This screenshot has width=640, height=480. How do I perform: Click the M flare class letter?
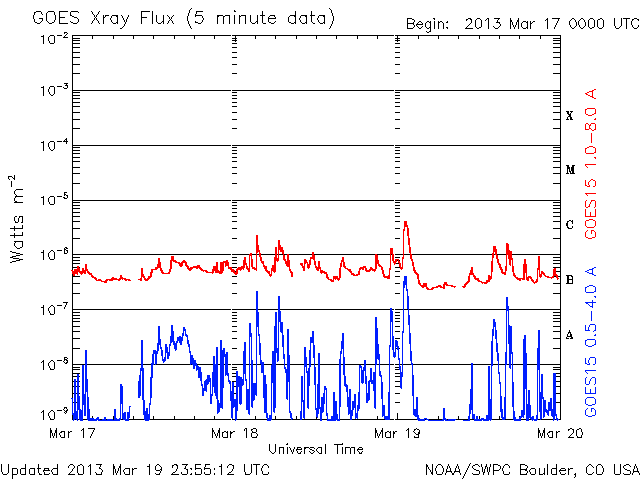[x=570, y=170]
